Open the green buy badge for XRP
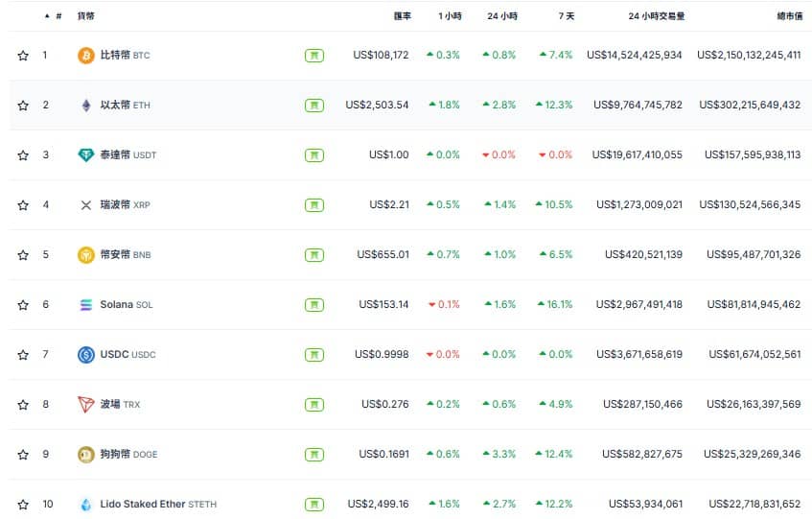 [314, 205]
